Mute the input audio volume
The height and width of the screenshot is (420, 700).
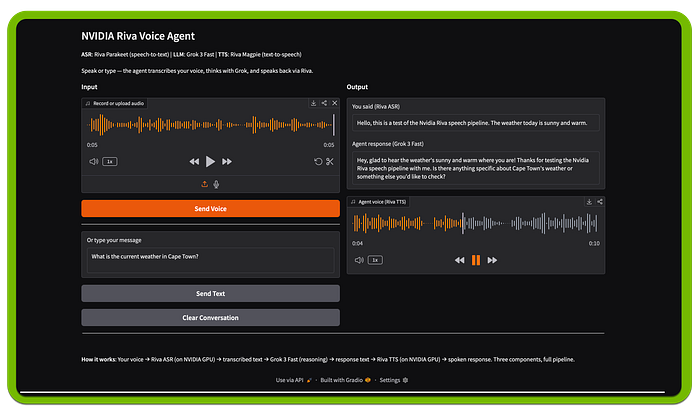pos(94,162)
